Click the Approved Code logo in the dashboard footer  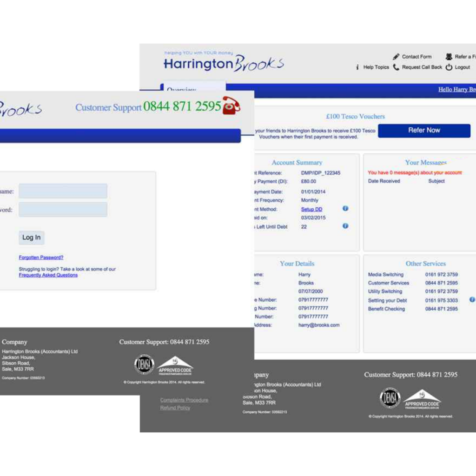[x=422, y=399]
